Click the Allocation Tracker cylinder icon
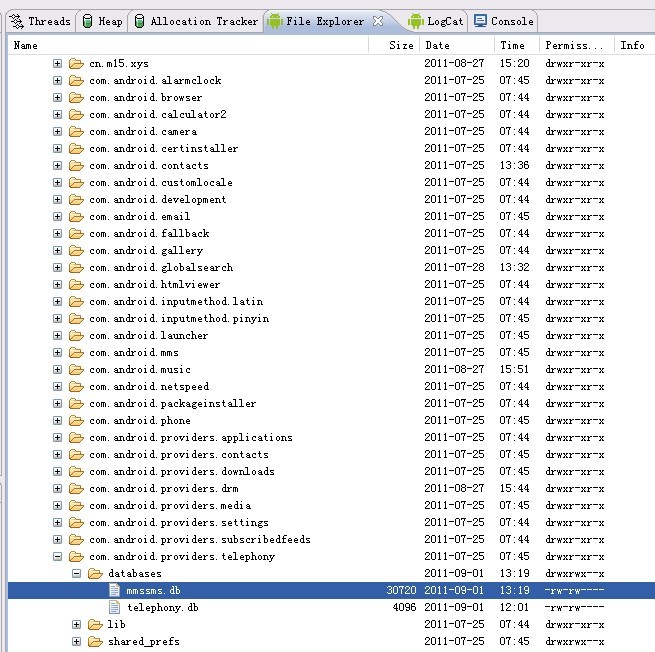Viewport: 655px width, 652px height. point(140,21)
